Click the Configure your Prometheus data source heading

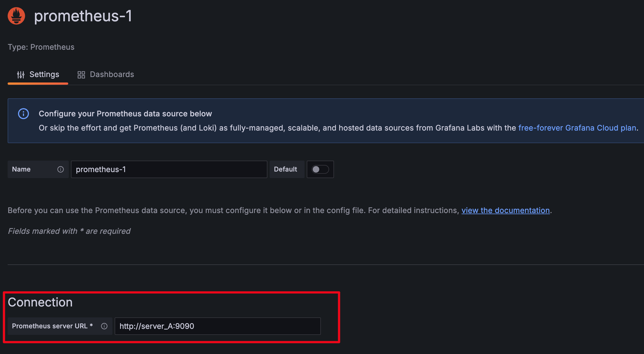coord(125,114)
